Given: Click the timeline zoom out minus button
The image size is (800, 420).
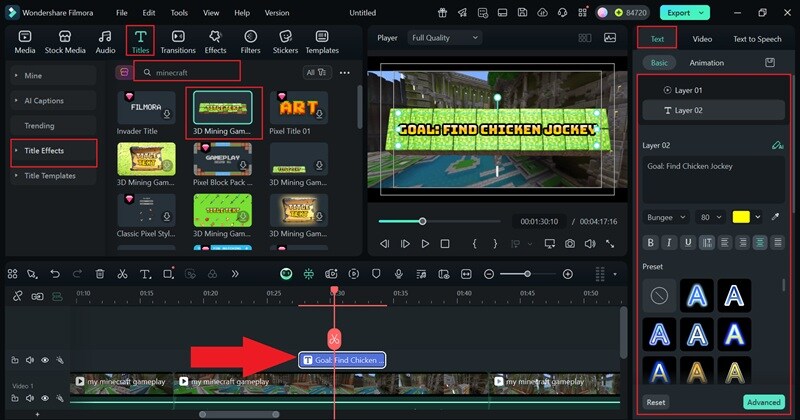Looking at the screenshot, I should pyautogui.click(x=489, y=274).
